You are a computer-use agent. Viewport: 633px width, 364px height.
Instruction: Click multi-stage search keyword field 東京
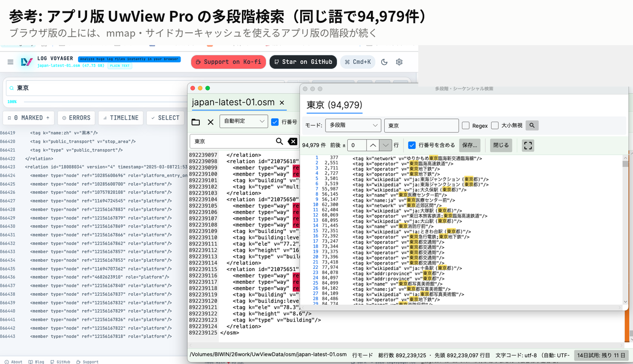click(421, 126)
